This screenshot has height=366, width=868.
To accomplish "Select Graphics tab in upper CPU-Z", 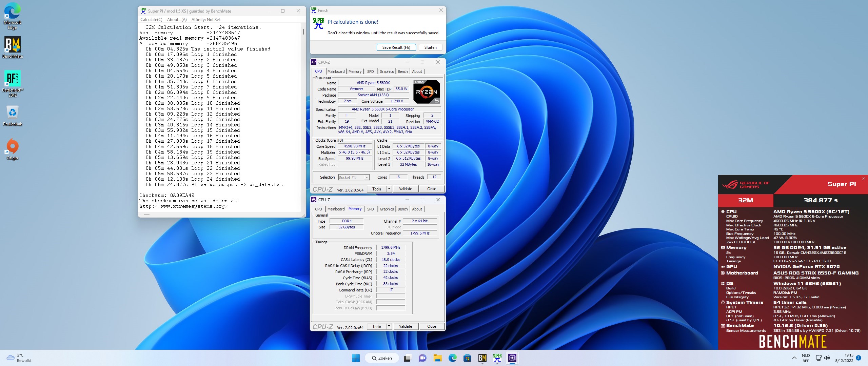I will (x=387, y=72).
